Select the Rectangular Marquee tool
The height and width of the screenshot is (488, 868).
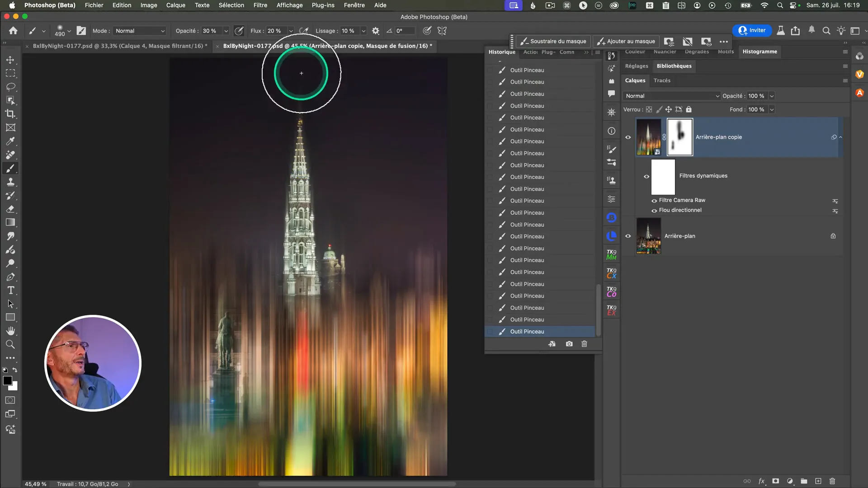(x=10, y=73)
